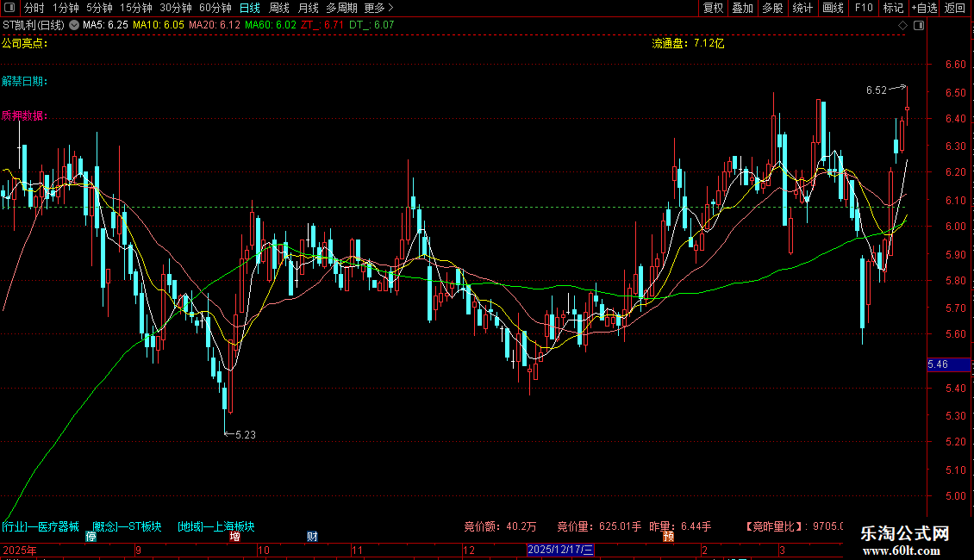Expand the 更多 periods menu
The width and height of the screenshot is (974, 560).
[x=379, y=8]
